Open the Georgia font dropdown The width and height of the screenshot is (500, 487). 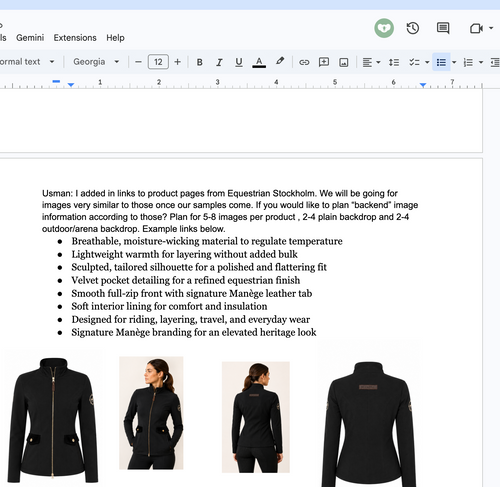pos(96,62)
